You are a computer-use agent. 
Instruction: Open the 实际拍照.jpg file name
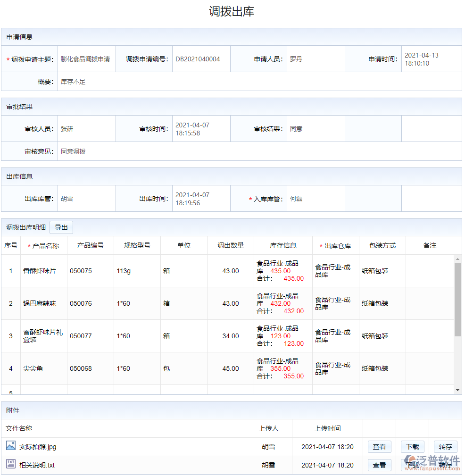click(38, 447)
